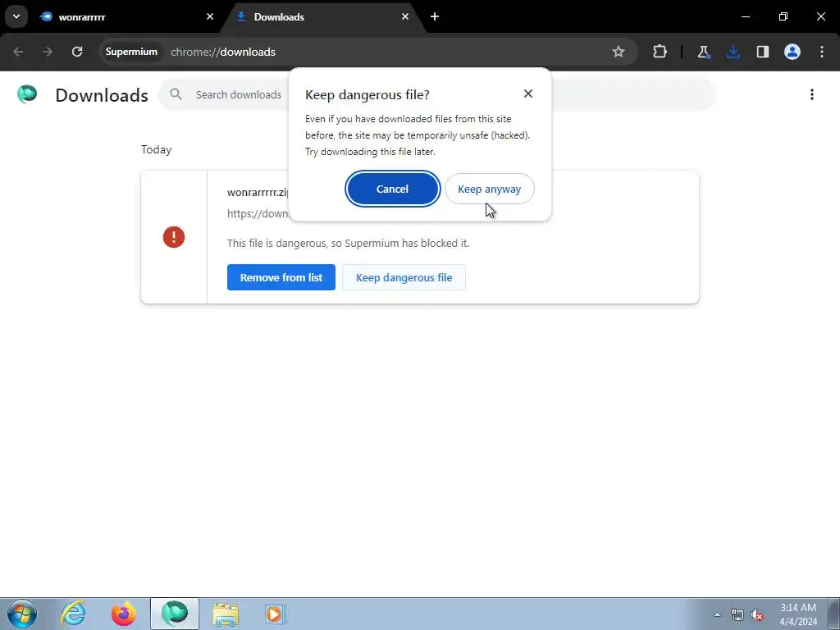Click the Show desktop button
840x630 pixels.
click(x=834, y=614)
